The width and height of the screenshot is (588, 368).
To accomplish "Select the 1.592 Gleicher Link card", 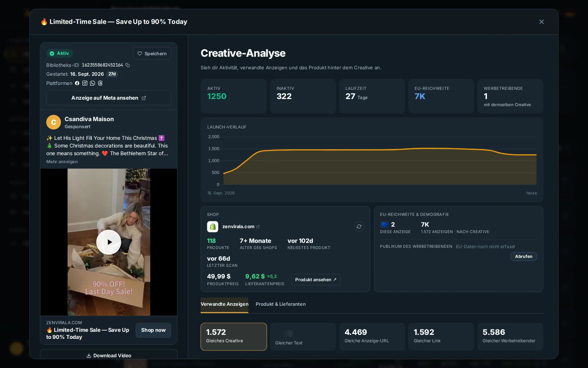I will click(x=441, y=336).
